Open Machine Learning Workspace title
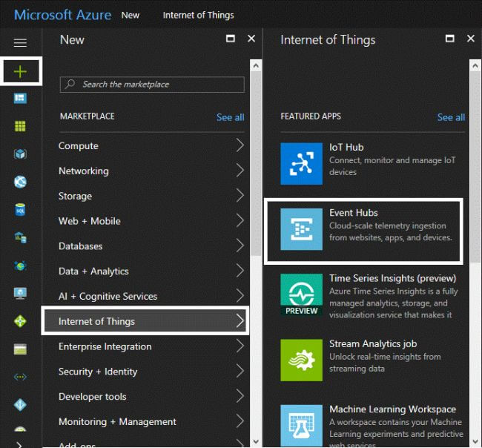Screen dimensions: 482x448 pos(392,409)
